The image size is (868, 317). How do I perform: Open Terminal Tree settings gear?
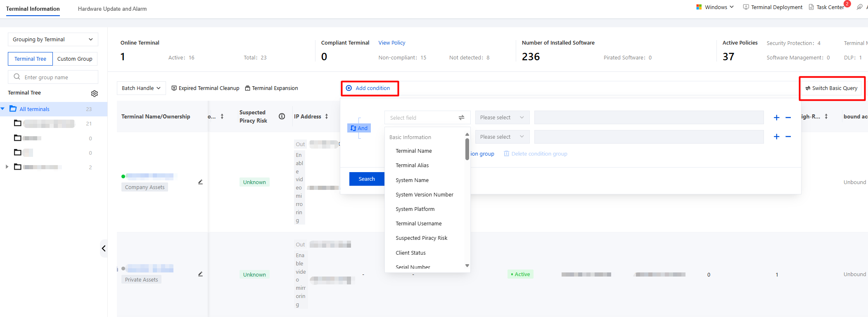95,94
